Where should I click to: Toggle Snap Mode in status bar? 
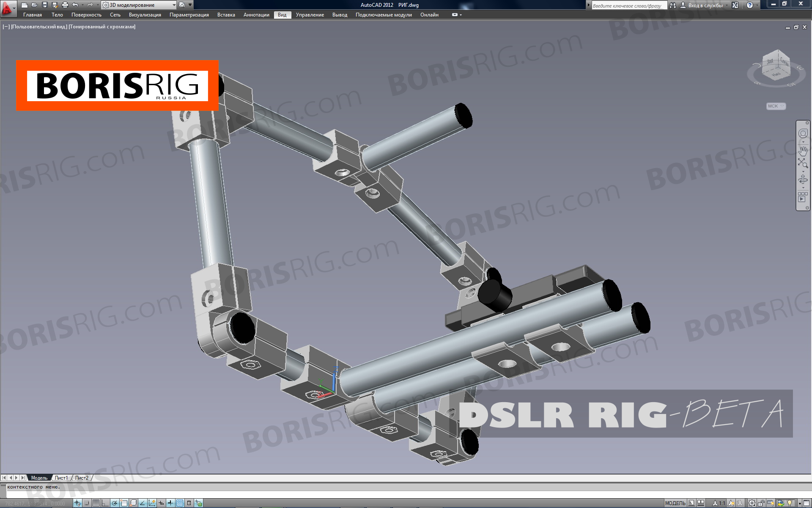coord(87,503)
